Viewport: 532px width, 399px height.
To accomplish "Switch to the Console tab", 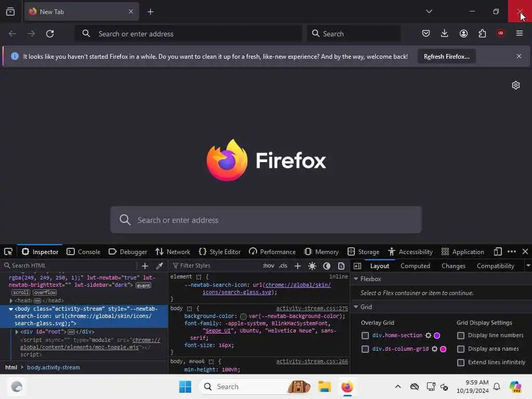I will pos(84,252).
